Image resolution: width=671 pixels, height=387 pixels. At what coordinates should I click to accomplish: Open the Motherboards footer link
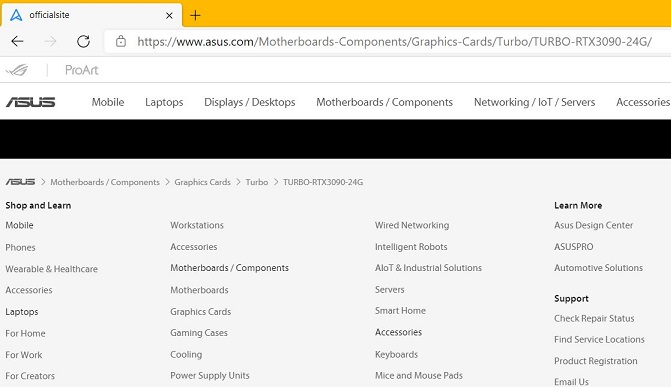click(x=199, y=290)
